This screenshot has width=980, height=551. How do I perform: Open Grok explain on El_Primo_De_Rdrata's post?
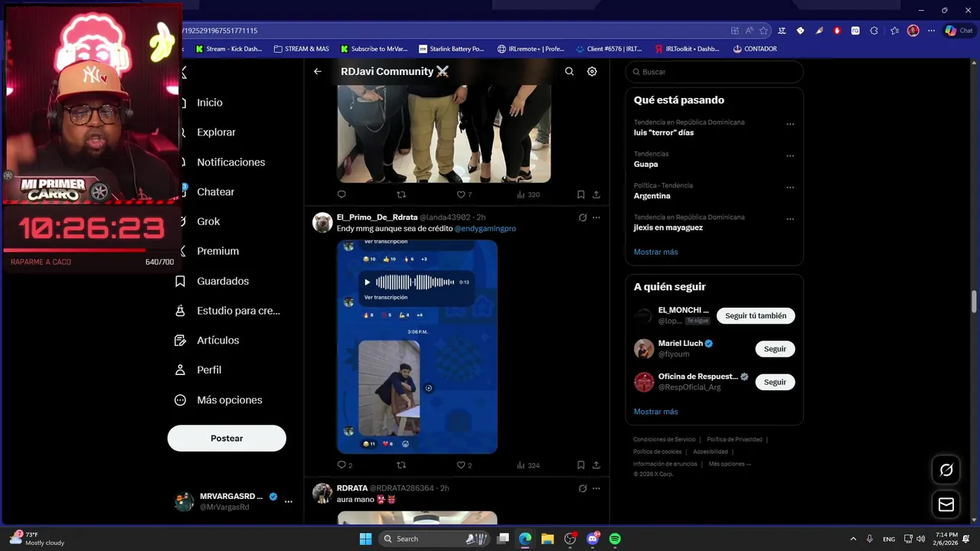coord(583,217)
